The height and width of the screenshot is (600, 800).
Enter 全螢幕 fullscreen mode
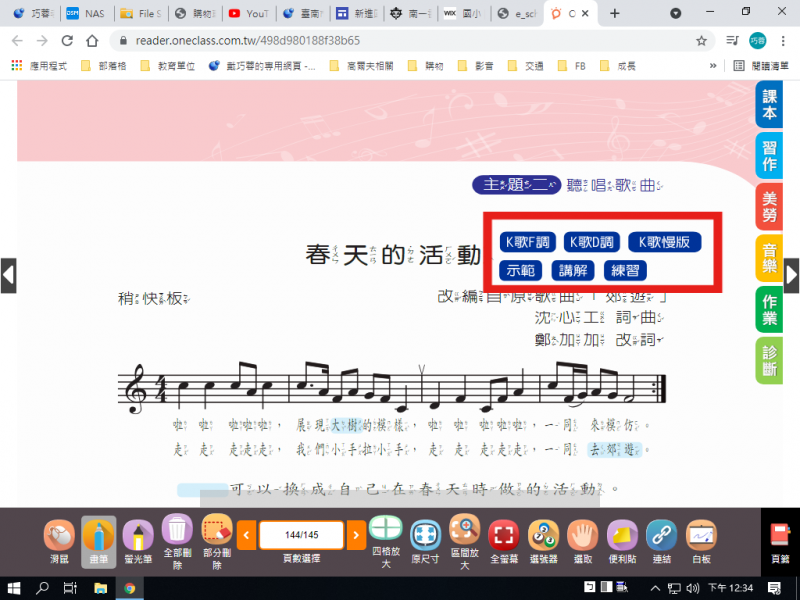505,535
